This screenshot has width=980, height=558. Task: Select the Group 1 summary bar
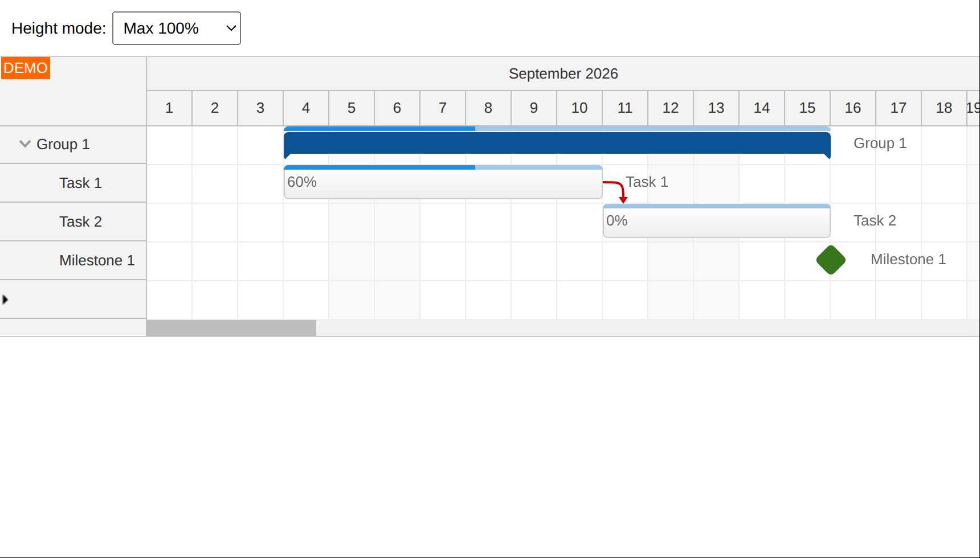[557, 144]
